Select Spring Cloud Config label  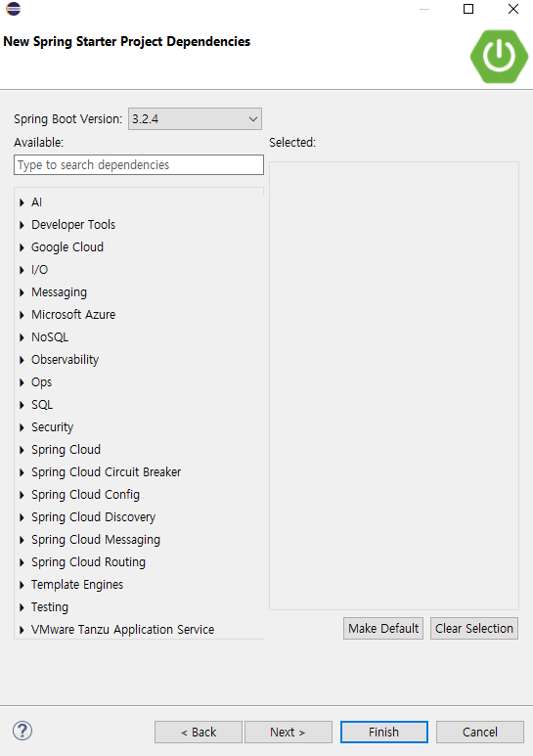85,495
